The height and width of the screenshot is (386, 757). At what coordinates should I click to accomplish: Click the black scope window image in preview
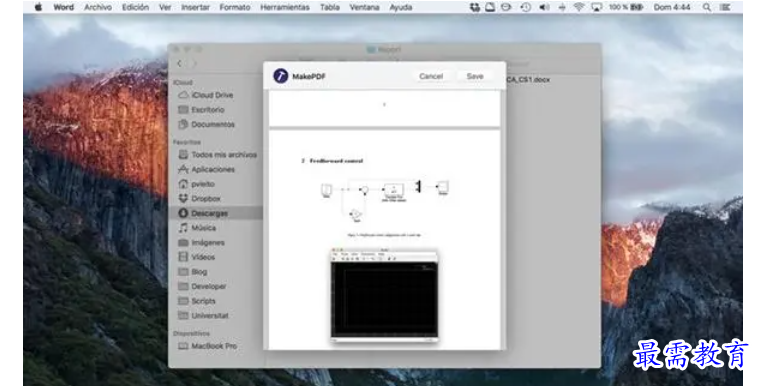pyautogui.click(x=384, y=295)
